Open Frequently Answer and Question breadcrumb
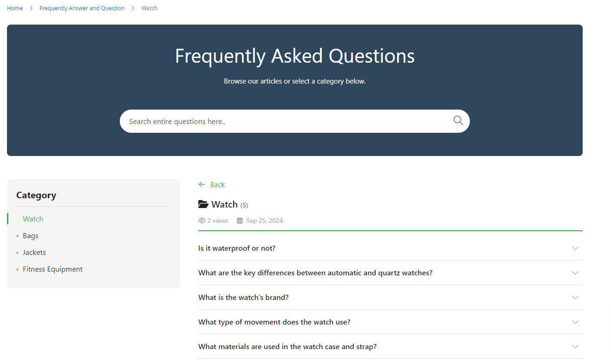611x364 pixels. click(x=82, y=8)
